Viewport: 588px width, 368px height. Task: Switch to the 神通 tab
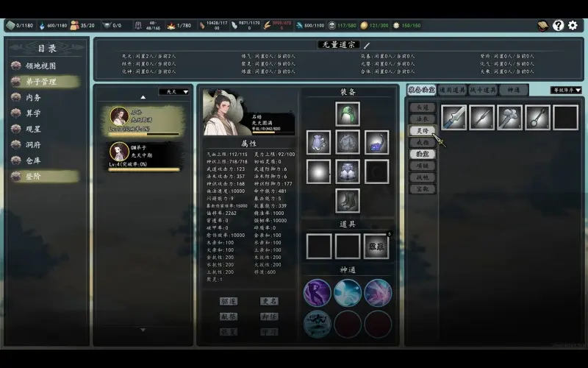[514, 90]
